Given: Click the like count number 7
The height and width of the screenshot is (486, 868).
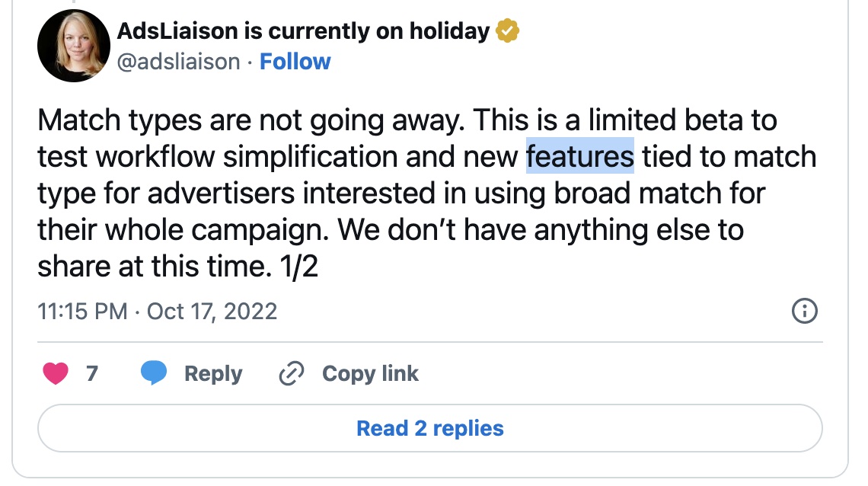Looking at the screenshot, I should tap(92, 373).
